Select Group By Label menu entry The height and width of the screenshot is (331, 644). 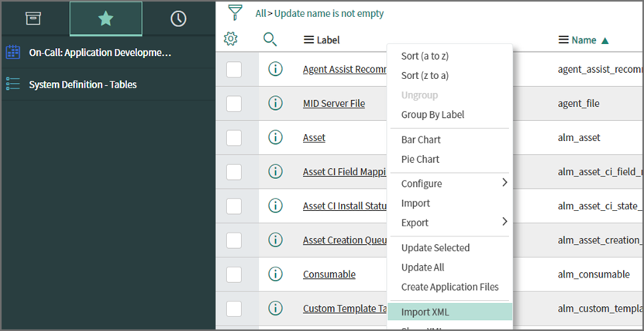432,115
